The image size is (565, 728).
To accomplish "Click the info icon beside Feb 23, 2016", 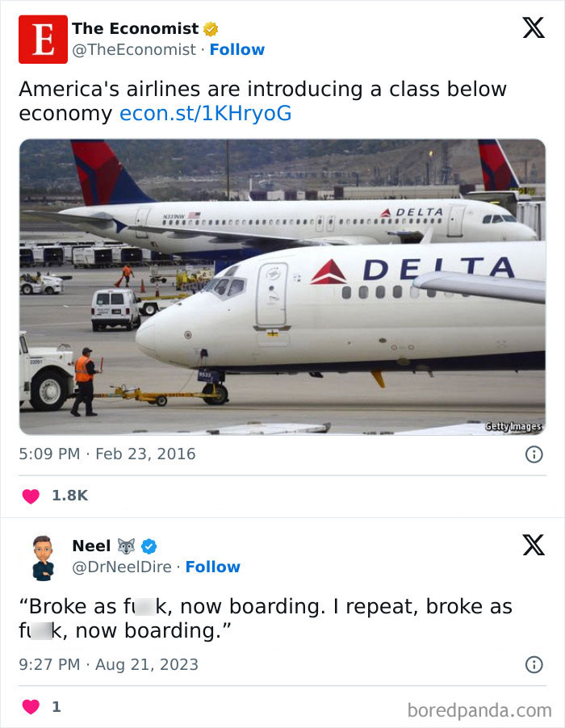I will 534,454.
